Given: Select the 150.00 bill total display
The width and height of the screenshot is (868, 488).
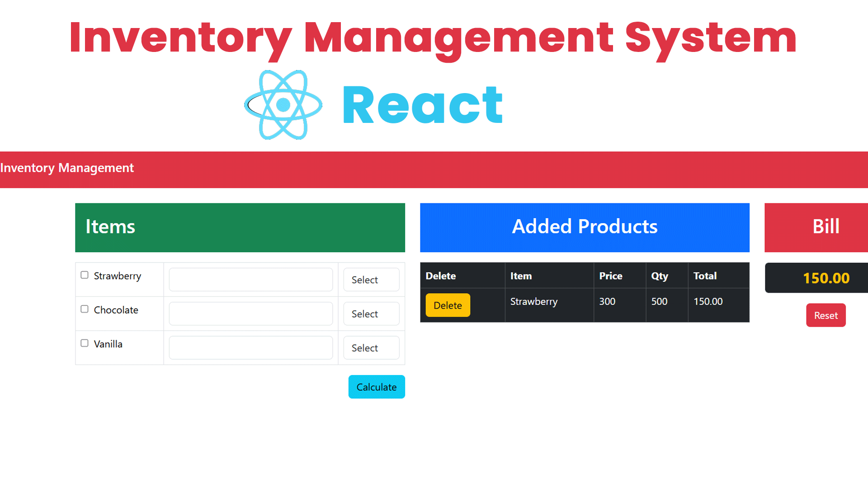Looking at the screenshot, I should [826, 278].
